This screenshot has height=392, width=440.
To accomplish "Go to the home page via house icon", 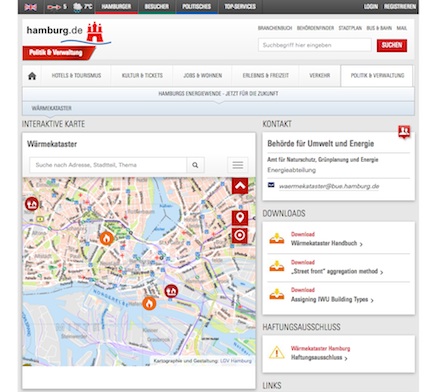I will pos(32,76).
